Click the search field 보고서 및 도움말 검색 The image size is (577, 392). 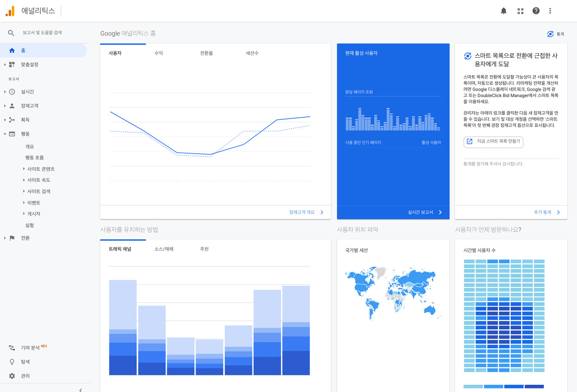pos(42,33)
